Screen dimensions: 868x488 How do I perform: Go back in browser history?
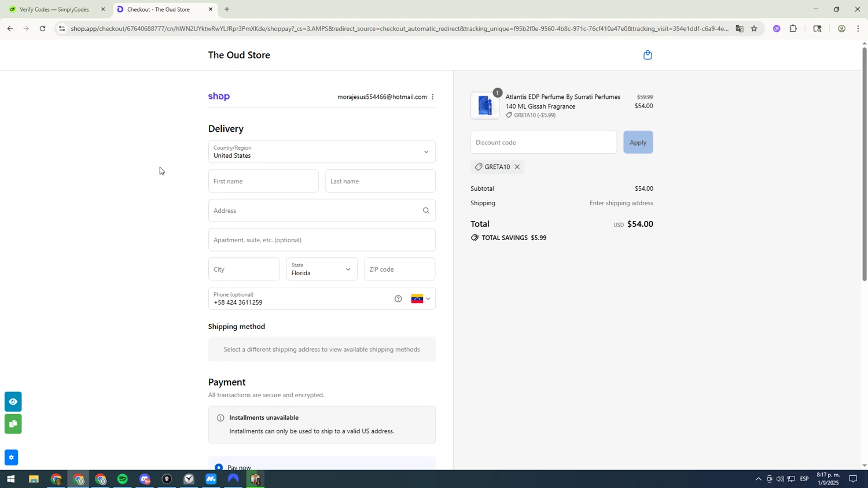click(x=10, y=28)
